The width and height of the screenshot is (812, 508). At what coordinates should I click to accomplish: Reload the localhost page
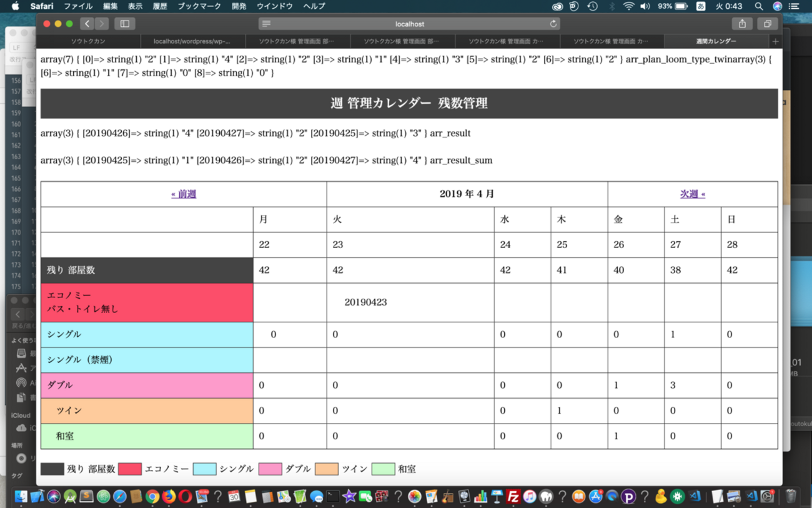pyautogui.click(x=553, y=24)
